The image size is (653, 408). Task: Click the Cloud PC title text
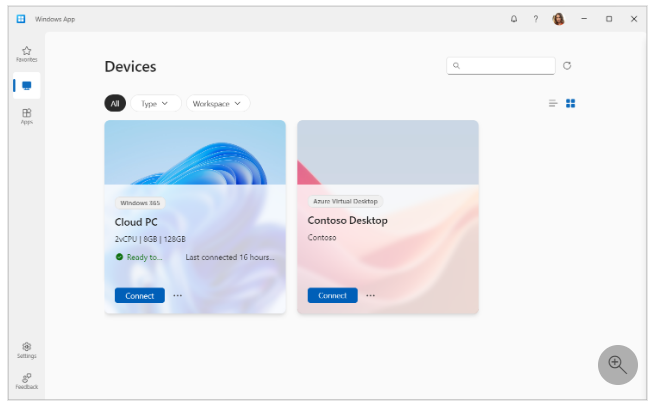(136, 222)
